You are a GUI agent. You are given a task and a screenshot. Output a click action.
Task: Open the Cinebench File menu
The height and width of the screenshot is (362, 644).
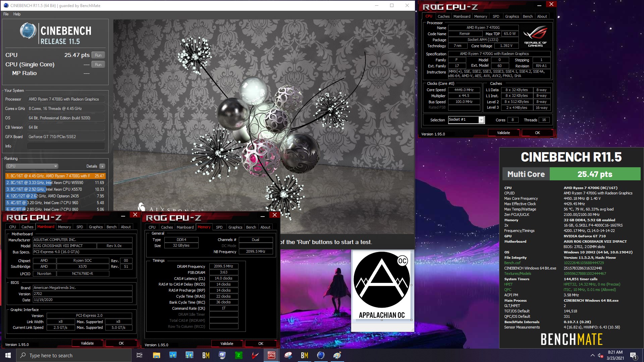6,14
